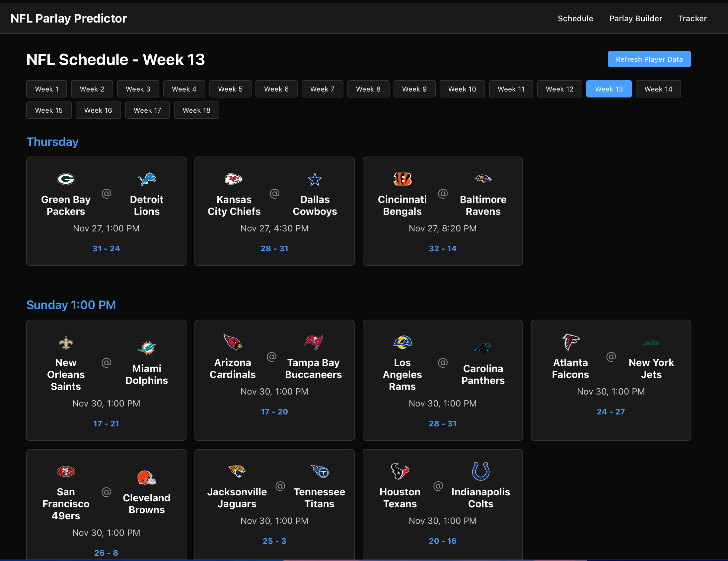
Task: Click the Indianapolis Colts horseshoe logo
Action: click(x=480, y=471)
